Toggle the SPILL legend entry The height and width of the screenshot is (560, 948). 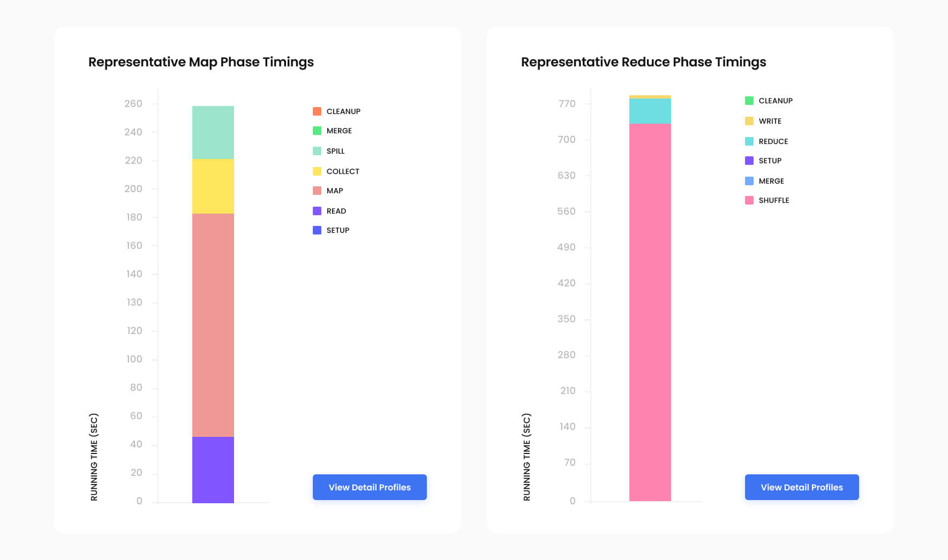coord(329,151)
